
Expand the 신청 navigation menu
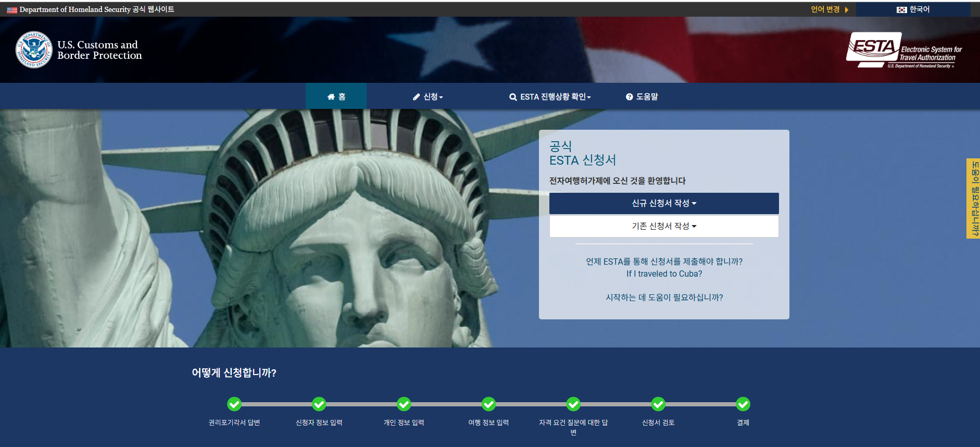click(428, 97)
